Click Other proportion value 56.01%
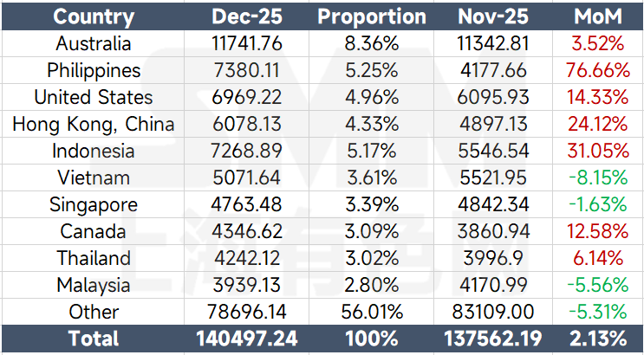This screenshot has width=644, height=355. 372,312
